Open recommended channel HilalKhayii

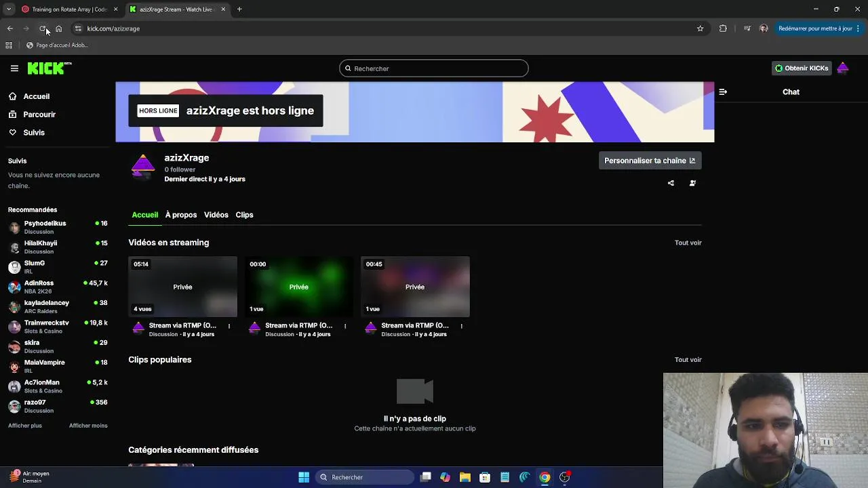[58, 247]
